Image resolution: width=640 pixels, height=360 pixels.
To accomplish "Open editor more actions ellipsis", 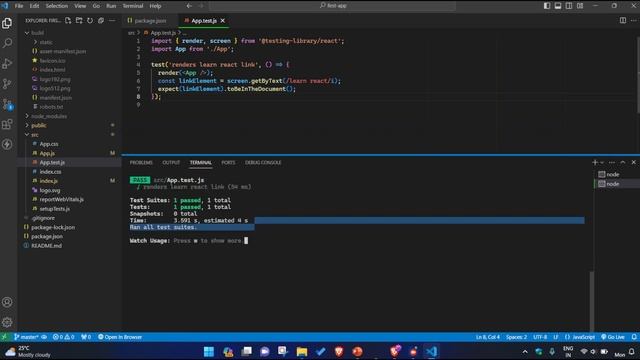I will tap(633, 20).
